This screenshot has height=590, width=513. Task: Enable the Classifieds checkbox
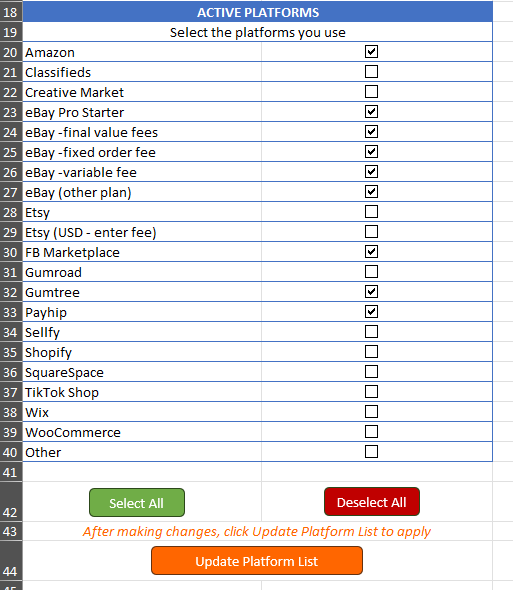371,71
